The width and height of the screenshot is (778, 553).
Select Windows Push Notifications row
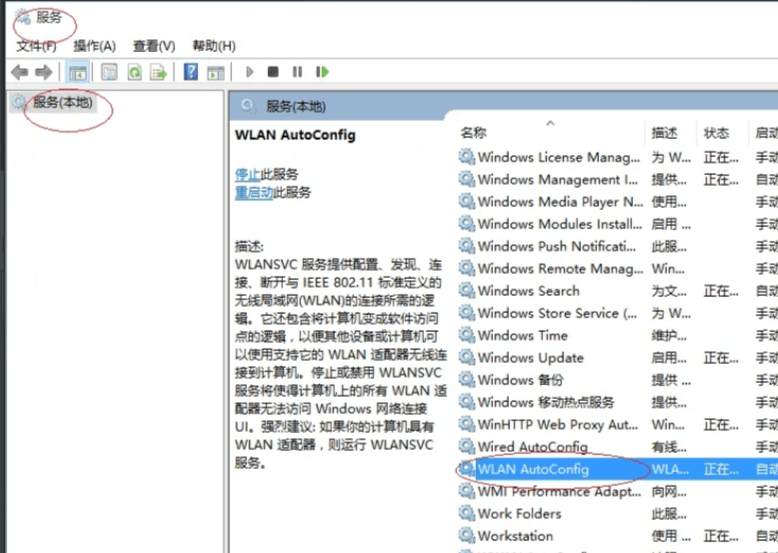pyautogui.click(x=617, y=246)
